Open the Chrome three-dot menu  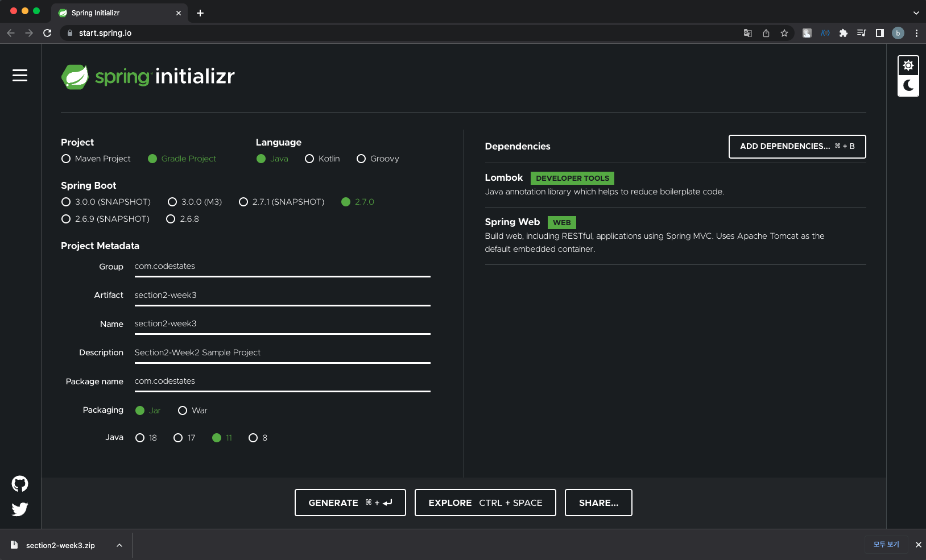click(x=916, y=33)
